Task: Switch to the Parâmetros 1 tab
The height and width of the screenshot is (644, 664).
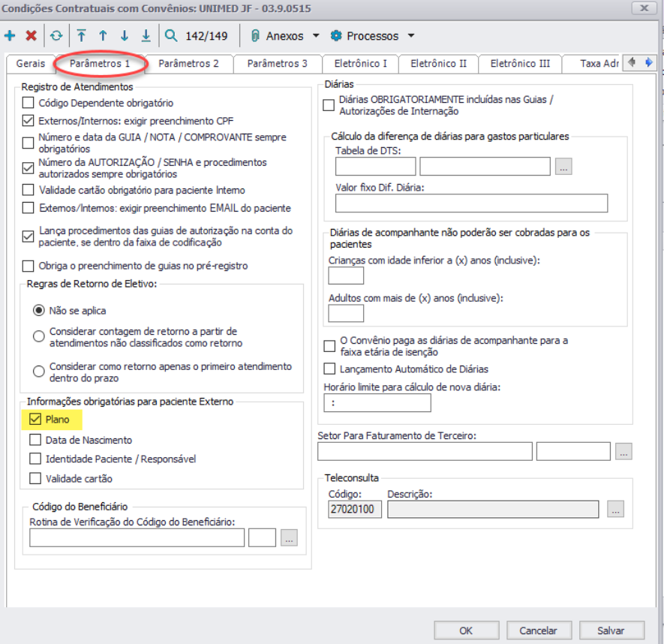Action: tap(100, 64)
